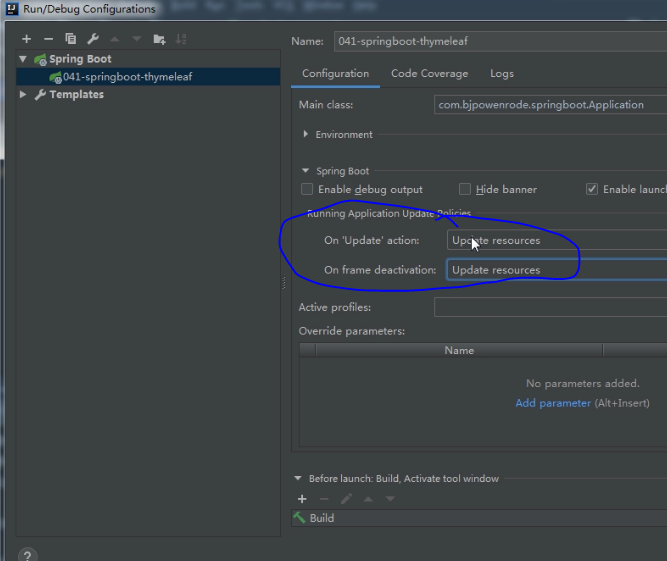Select 041-springboot-thymeleaf in configuration tree
The width and height of the screenshot is (667, 561).
coord(148,77)
